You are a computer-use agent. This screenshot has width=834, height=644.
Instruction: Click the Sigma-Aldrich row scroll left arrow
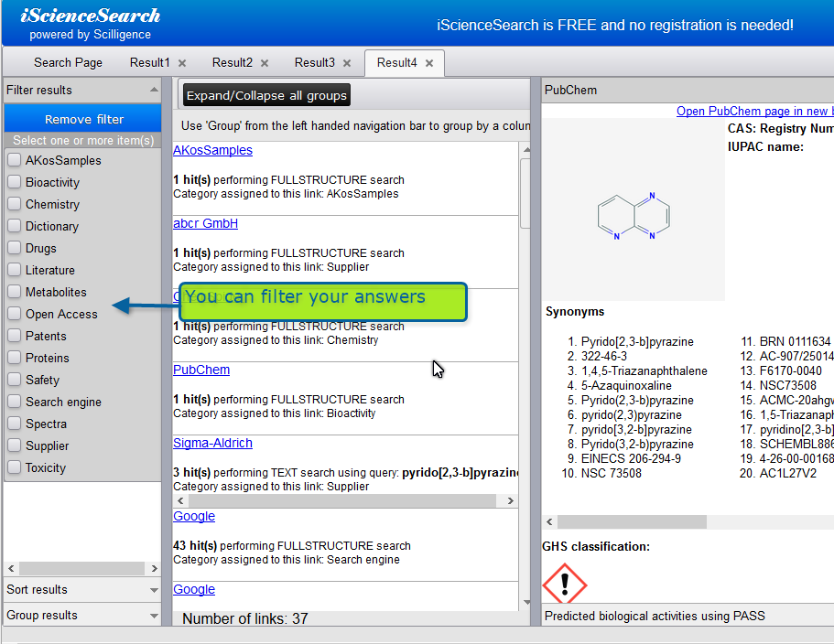point(181,500)
